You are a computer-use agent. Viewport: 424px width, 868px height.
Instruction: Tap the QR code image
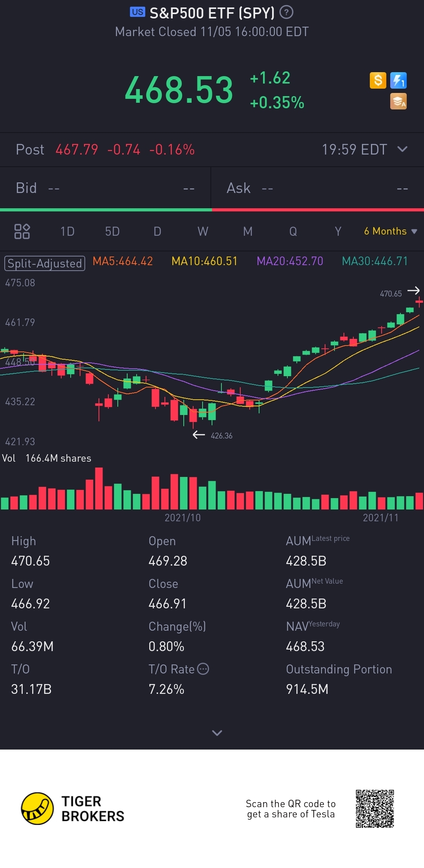tap(375, 809)
